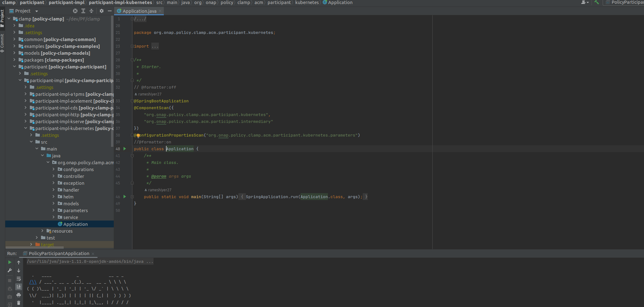Screen dimensions: 644x307
Task: Open Commit tool window side tab
Action: point(2,43)
